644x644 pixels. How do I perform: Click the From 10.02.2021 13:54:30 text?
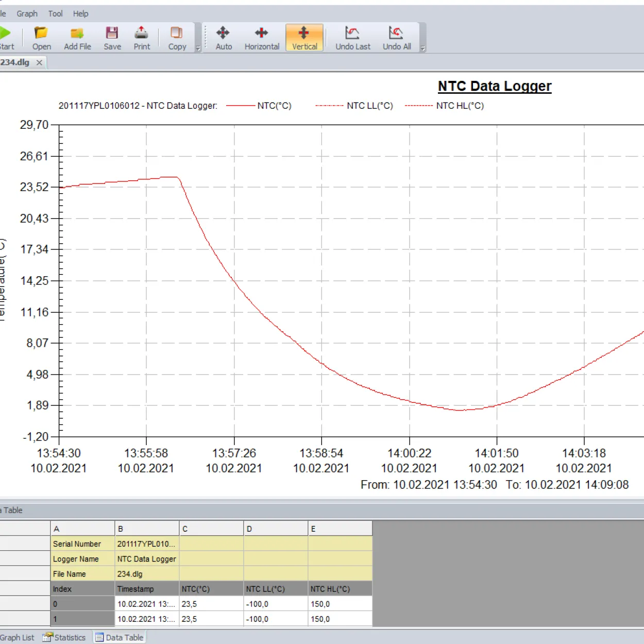pyautogui.click(x=429, y=485)
